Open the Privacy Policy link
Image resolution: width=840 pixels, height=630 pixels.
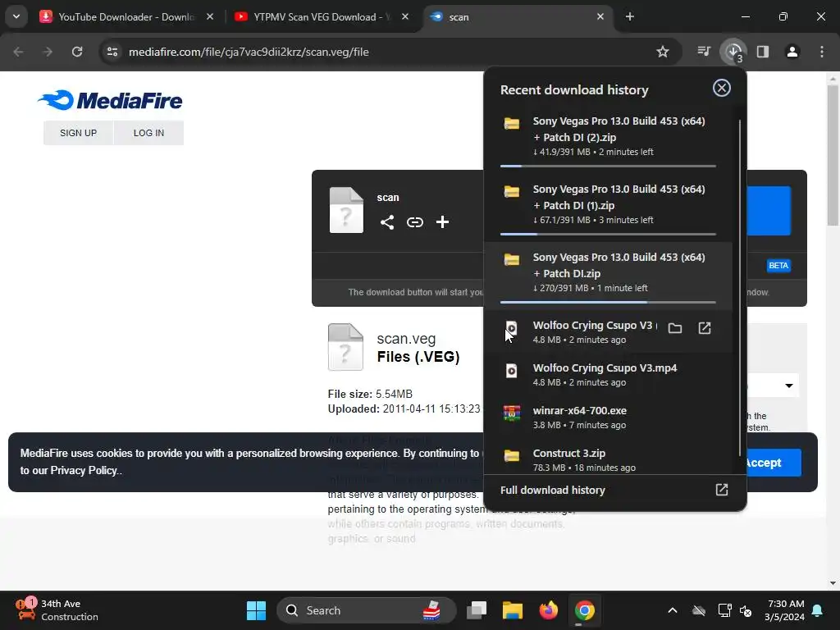pos(83,470)
